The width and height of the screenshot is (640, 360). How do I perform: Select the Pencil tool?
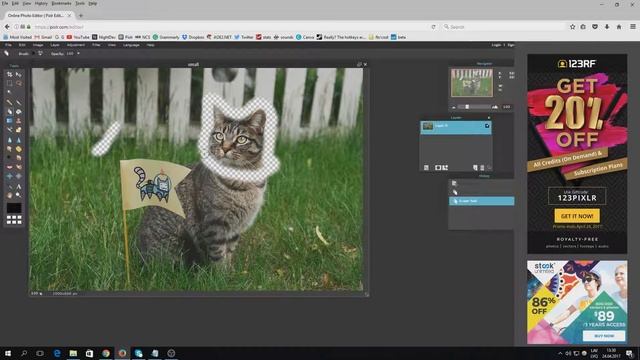(x=9, y=102)
